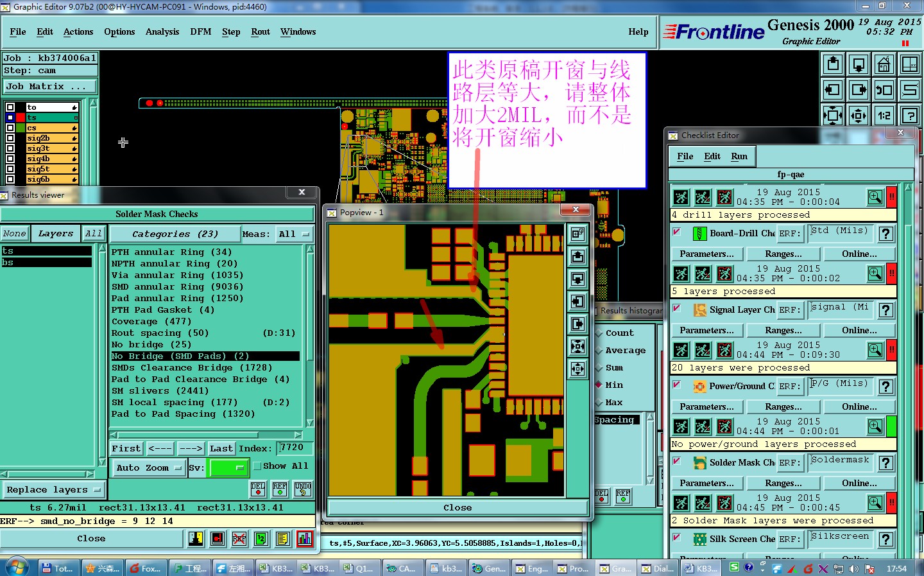The height and width of the screenshot is (576, 924).
Task: Click the yellow notes page icon in Results viewer
Action: (x=283, y=539)
